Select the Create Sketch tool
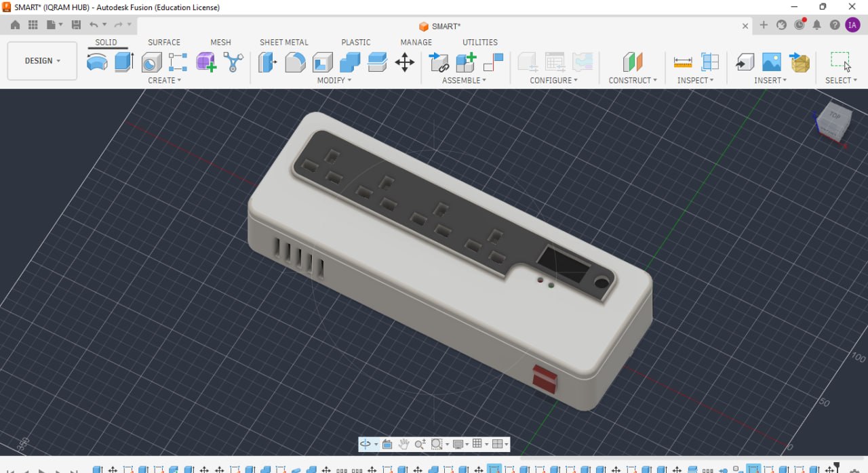This screenshot has height=473, width=868. click(178, 62)
